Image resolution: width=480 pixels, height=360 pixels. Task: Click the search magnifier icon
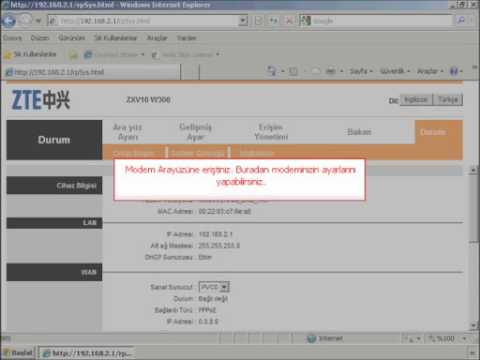461,21
